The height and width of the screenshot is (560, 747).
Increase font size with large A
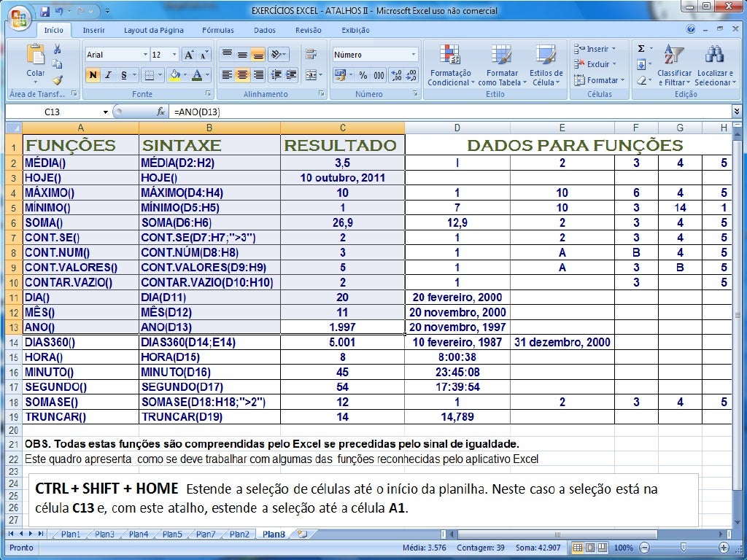click(x=189, y=55)
